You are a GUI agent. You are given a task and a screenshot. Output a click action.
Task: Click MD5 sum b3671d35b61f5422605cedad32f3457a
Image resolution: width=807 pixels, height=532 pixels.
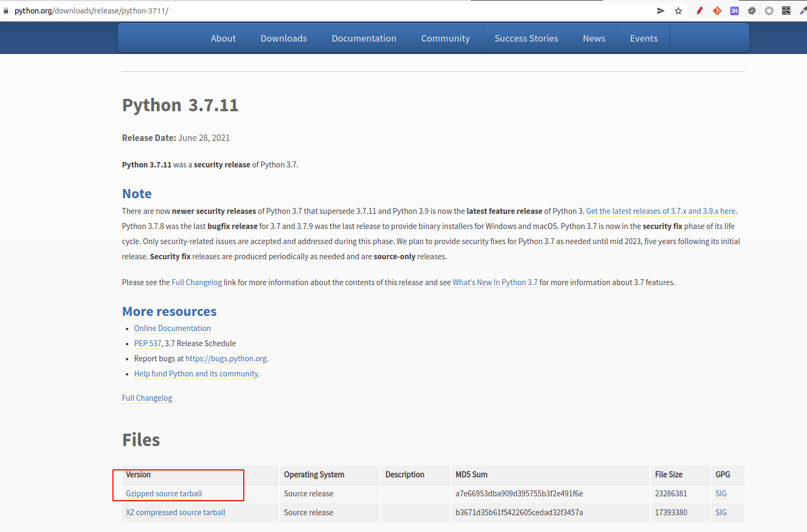coord(519,513)
